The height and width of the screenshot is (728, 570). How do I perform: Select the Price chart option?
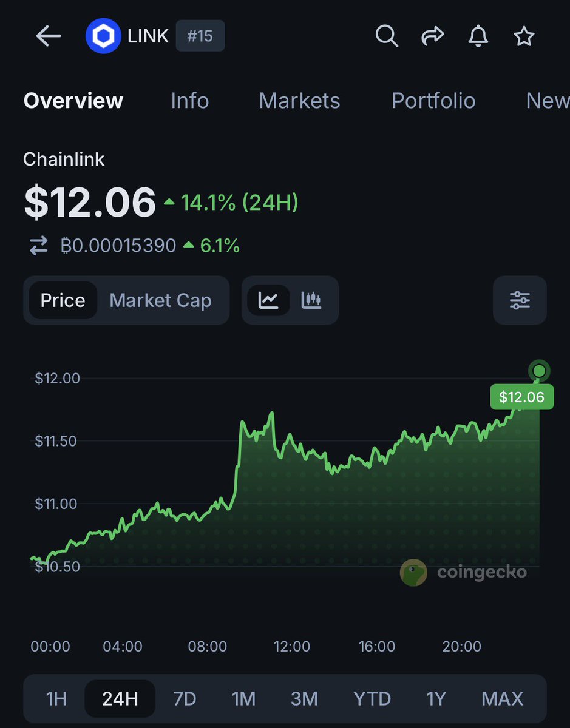(63, 300)
